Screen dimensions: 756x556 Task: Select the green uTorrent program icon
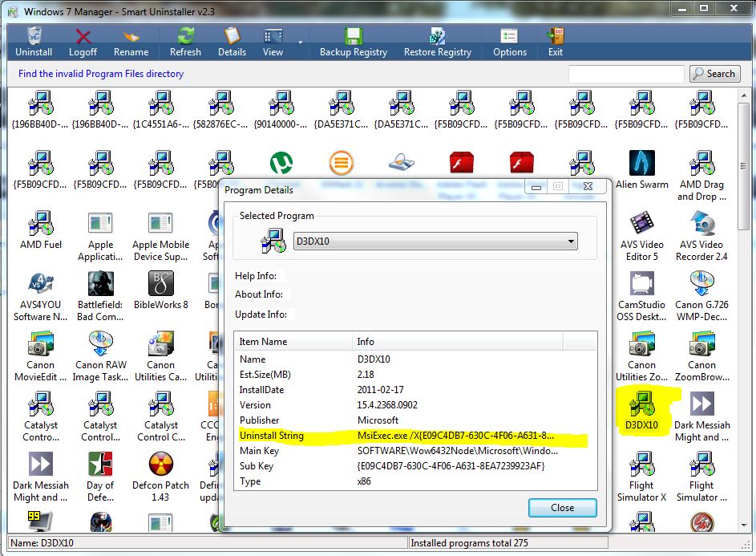281,163
